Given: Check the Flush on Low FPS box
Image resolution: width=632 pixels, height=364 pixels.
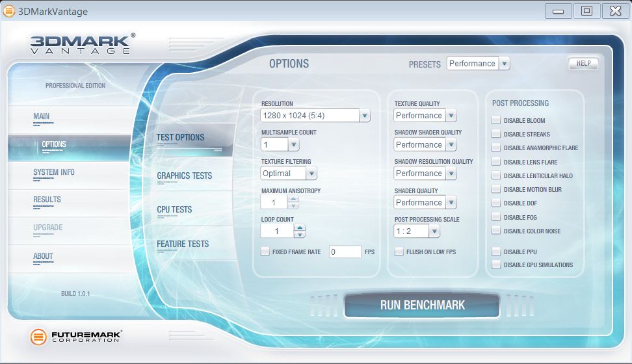Looking at the screenshot, I should click(x=399, y=252).
